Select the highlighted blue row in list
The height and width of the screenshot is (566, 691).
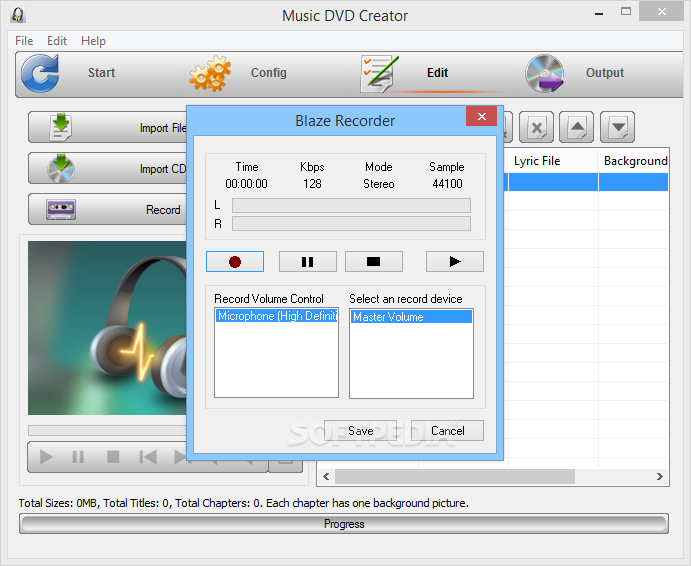pyautogui.click(x=586, y=182)
